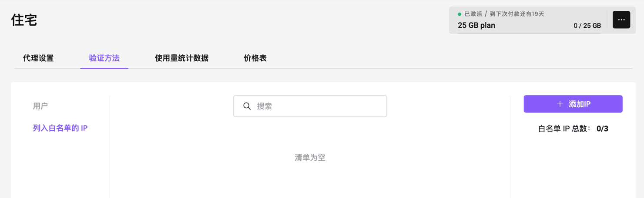The image size is (644, 198).
Task: Click the 25 GB plan label
Action: click(476, 25)
